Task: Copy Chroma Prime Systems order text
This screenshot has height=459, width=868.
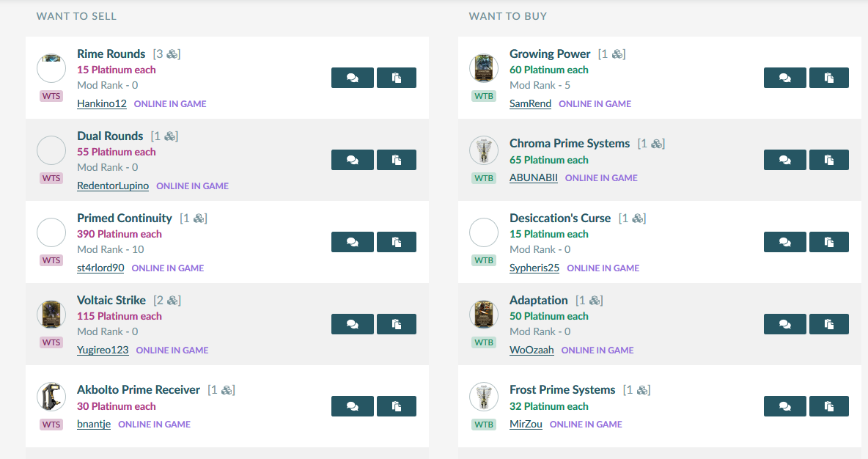Action: point(828,160)
